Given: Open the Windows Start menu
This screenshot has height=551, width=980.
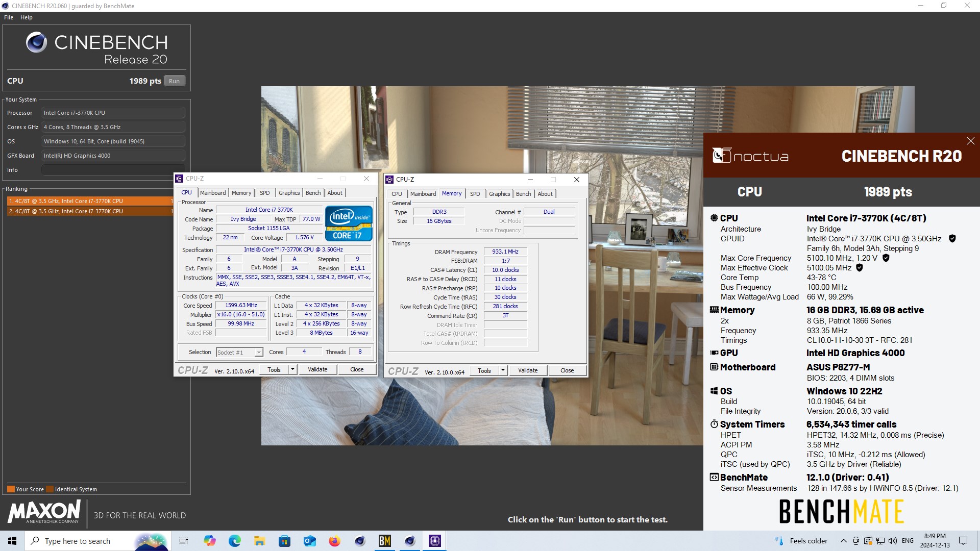Looking at the screenshot, I should click(12, 541).
